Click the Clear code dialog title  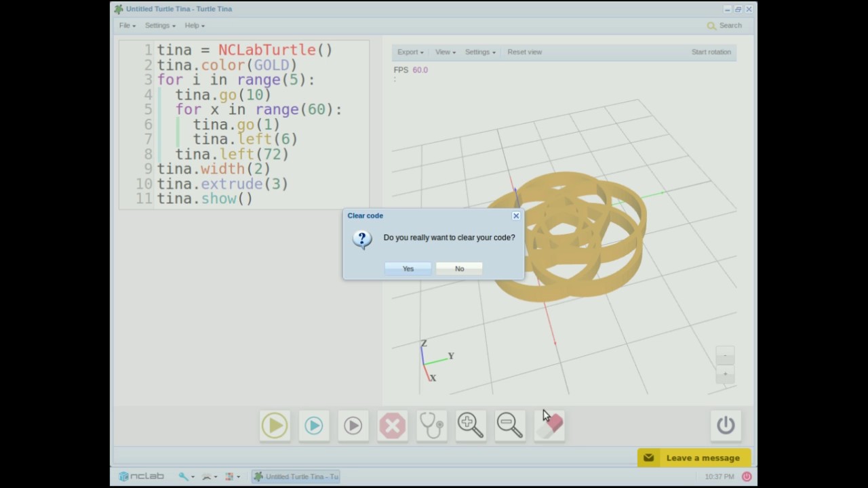[365, 216]
